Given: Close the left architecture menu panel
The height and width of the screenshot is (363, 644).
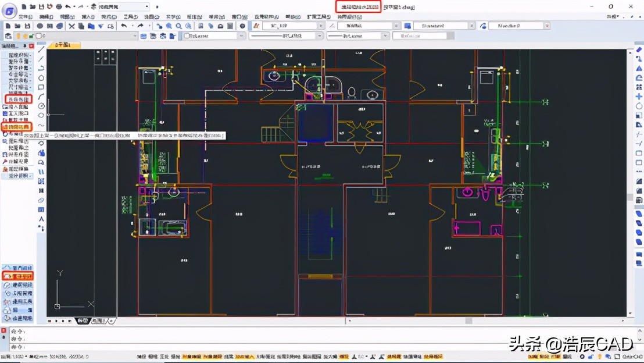Looking at the screenshot, I should point(31,46).
